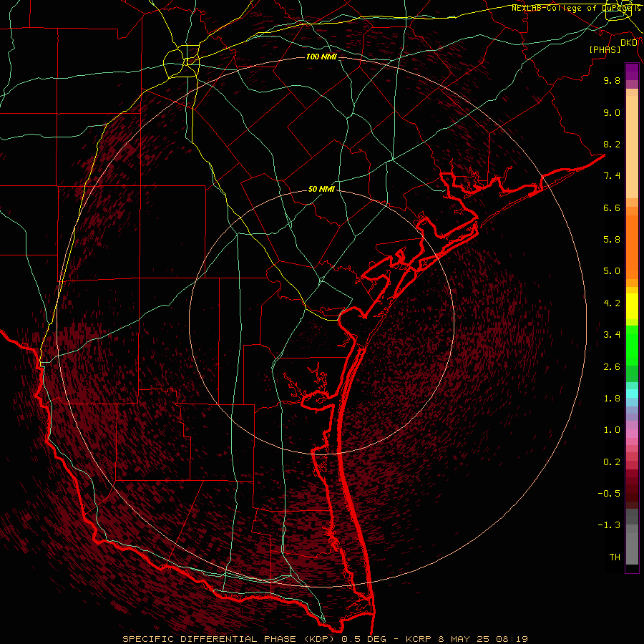Click the cyan segment of the color scale
The height and width of the screenshot is (644, 644).
tap(632, 394)
